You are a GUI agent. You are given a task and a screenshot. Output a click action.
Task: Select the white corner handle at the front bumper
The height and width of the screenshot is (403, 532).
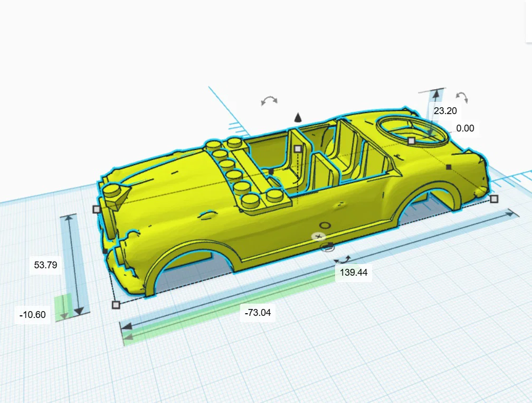[97, 209]
